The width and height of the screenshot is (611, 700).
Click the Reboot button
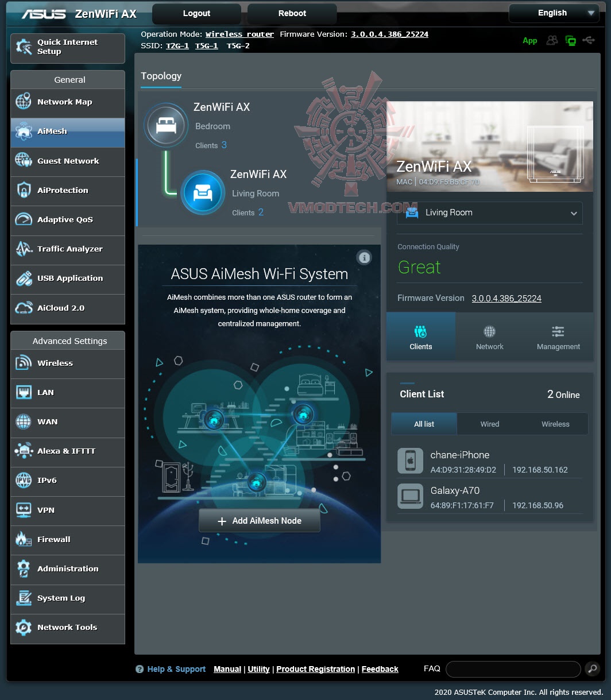coord(292,13)
